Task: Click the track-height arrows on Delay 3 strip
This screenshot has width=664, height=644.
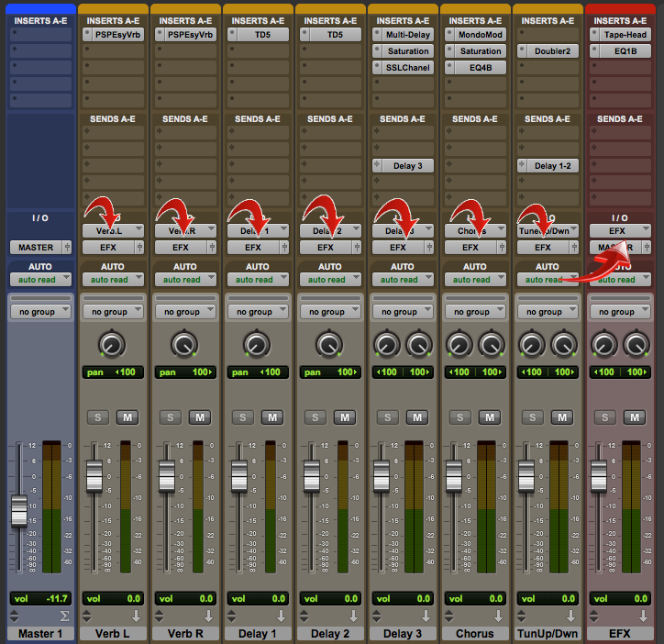Action: coord(377,616)
